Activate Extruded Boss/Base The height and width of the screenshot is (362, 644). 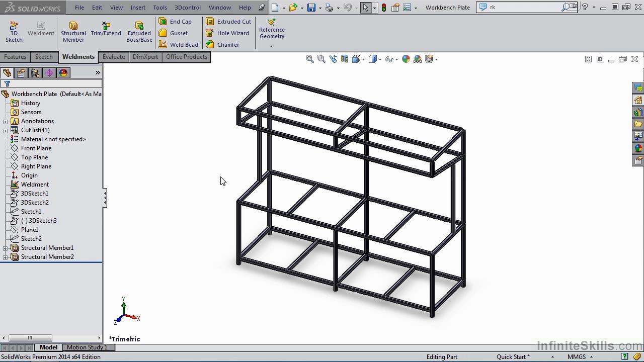pyautogui.click(x=139, y=32)
